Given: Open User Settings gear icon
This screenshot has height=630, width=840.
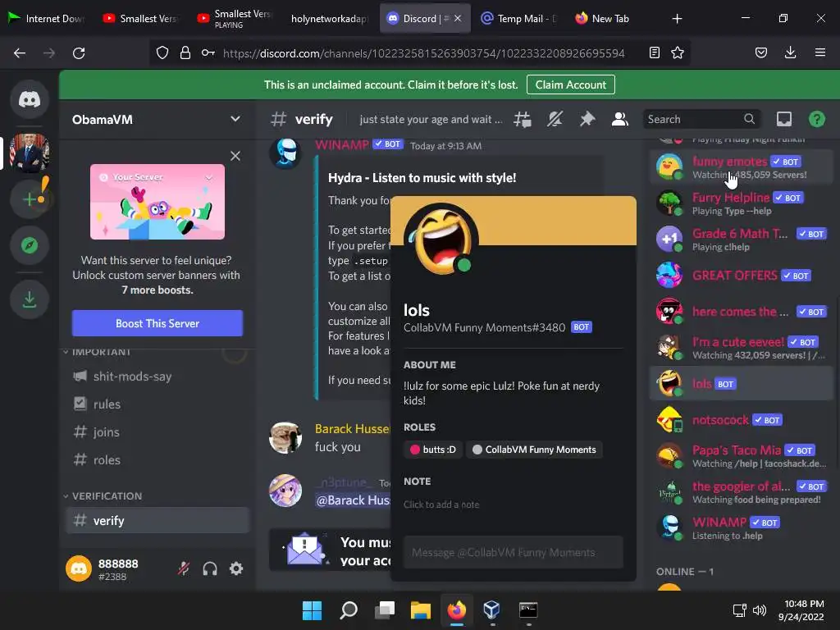Looking at the screenshot, I should pos(236,568).
